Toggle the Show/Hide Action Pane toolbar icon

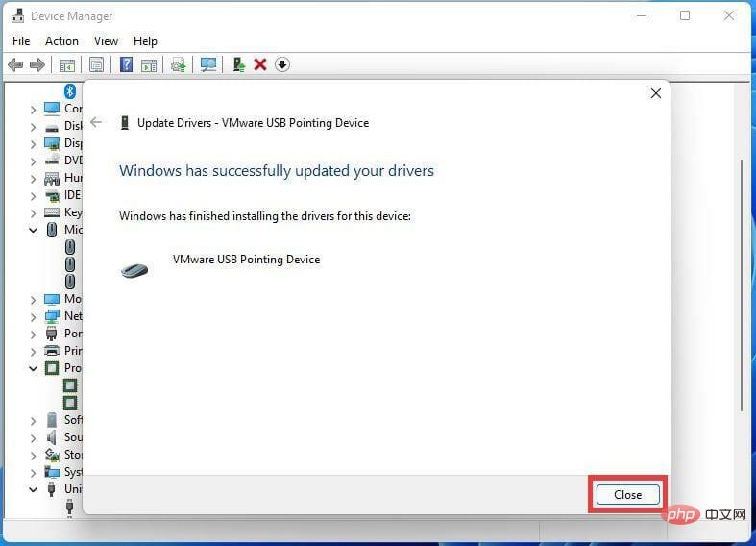[149, 64]
